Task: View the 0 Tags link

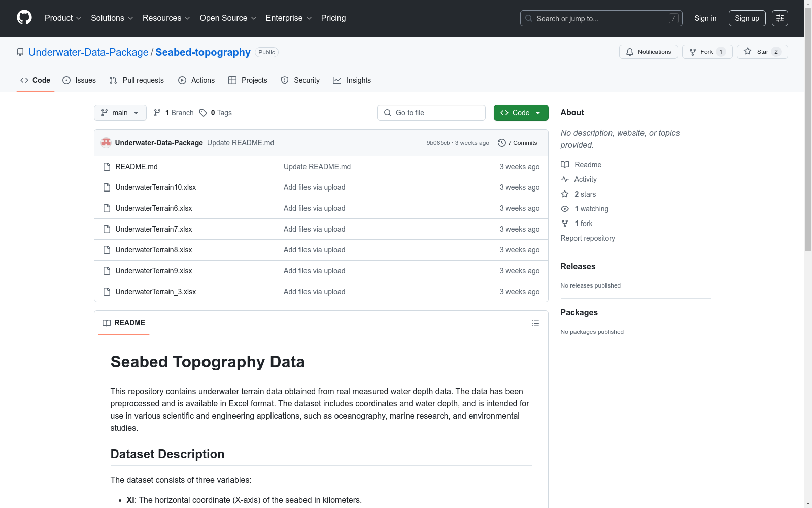Action: coord(216,113)
